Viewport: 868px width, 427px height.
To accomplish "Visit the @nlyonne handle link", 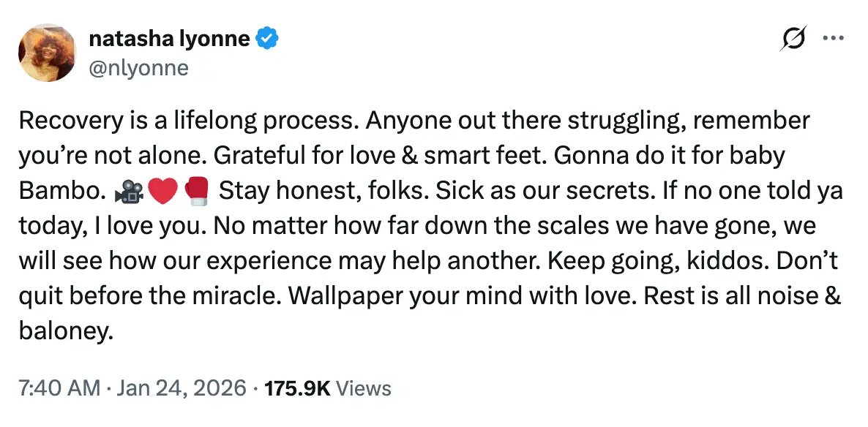I will pyautogui.click(x=139, y=68).
